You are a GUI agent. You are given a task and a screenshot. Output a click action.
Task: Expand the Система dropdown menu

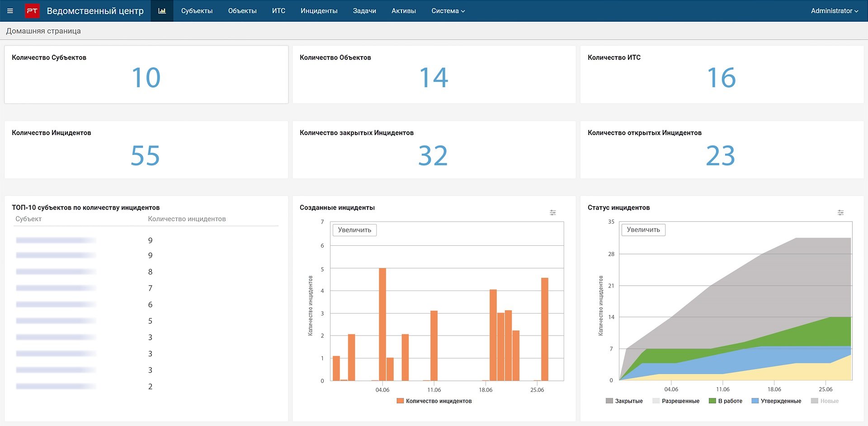click(448, 11)
